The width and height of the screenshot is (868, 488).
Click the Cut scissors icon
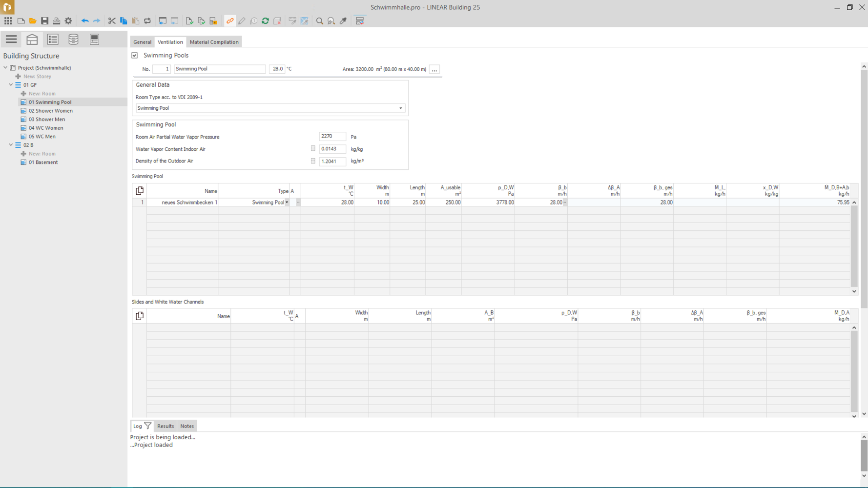[112, 21]
